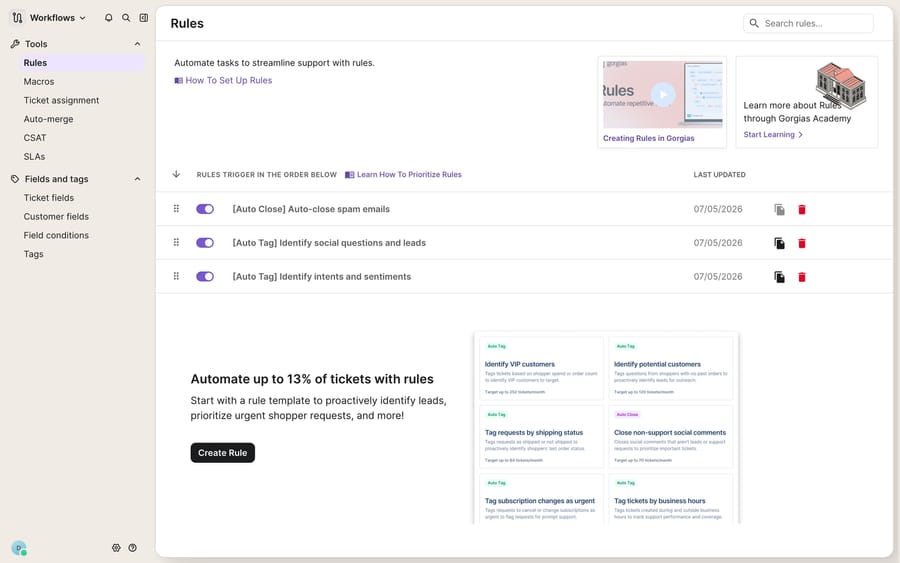Delete the intents and sentiments rule

pos(802,277)
